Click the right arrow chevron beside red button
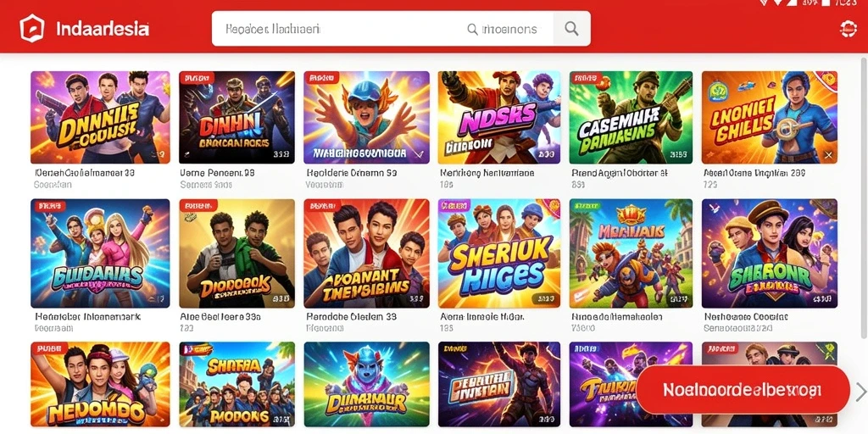The width and height of the screenshot is (868, 434). [x=861, y=392]
